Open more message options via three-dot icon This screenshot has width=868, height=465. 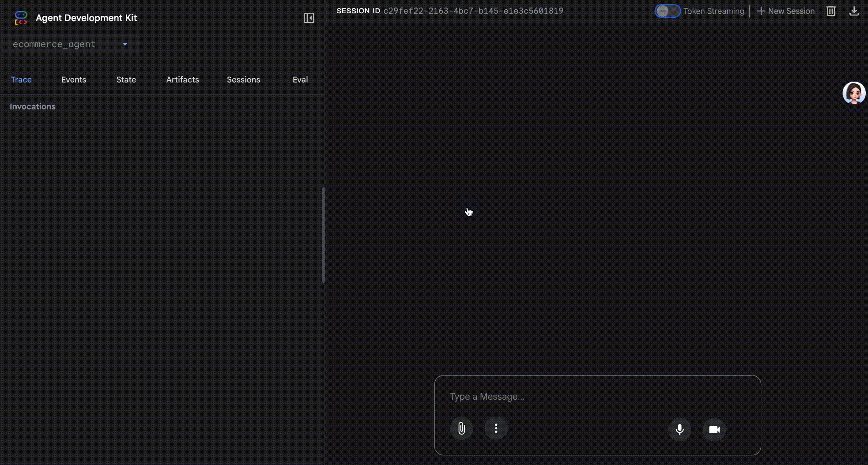(x=496, y=428)
